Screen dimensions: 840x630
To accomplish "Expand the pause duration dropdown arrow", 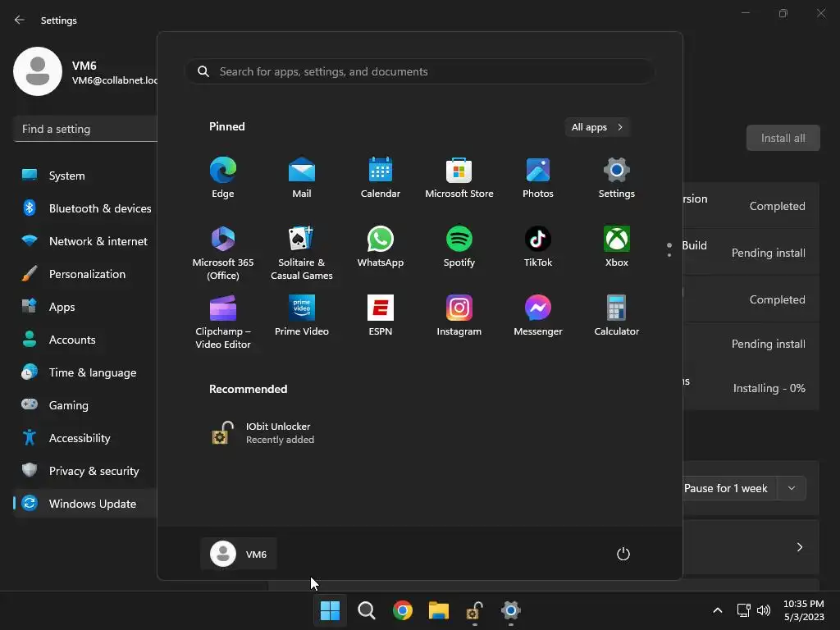I will [x=792, y=488].
